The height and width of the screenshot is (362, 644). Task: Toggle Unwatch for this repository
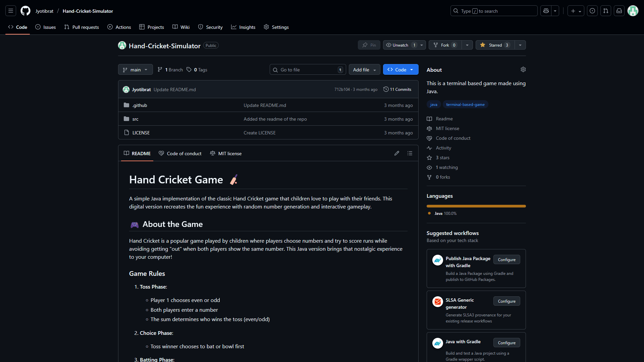pos(400,45)
